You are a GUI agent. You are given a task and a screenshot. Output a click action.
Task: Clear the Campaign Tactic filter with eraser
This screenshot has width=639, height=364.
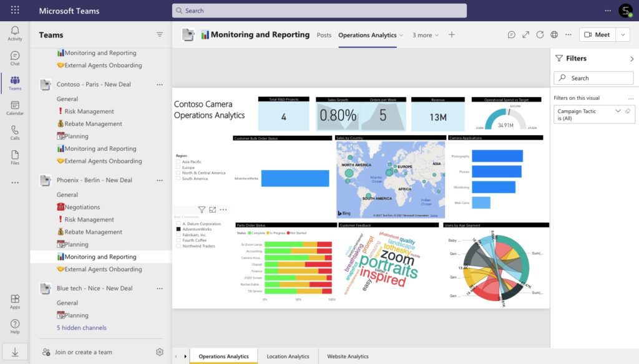coord(628,111)
